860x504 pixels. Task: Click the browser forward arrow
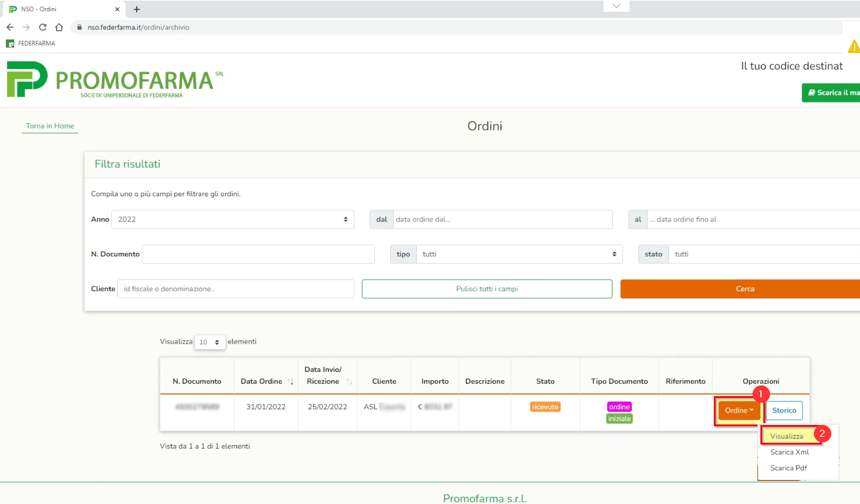tap(26, 27)
